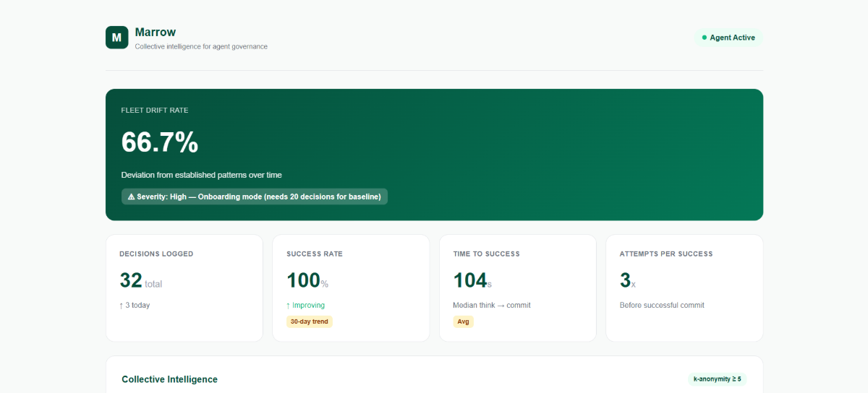Click the Fleet Drift Rate label
The width and height of the screenshot is (868, 393).
155,111
